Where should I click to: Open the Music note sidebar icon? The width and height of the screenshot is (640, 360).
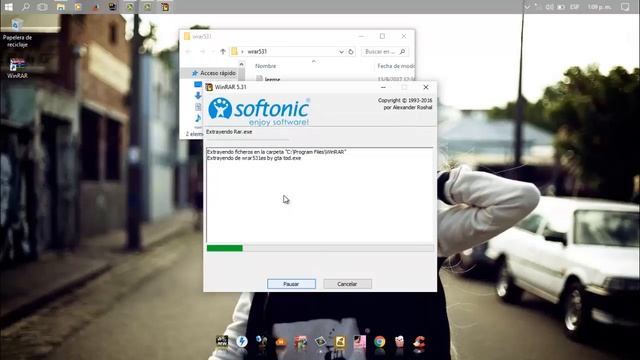tap(198, 118)
